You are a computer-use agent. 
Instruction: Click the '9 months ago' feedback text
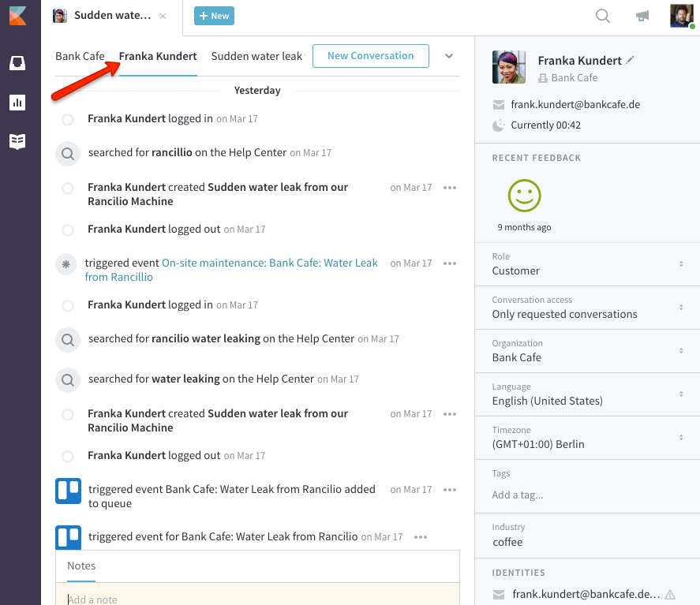(x=525, y=227)
